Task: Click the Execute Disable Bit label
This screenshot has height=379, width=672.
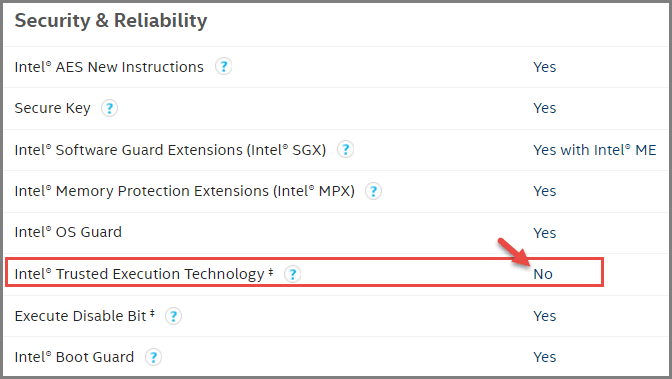Action: tap(84, 316)
